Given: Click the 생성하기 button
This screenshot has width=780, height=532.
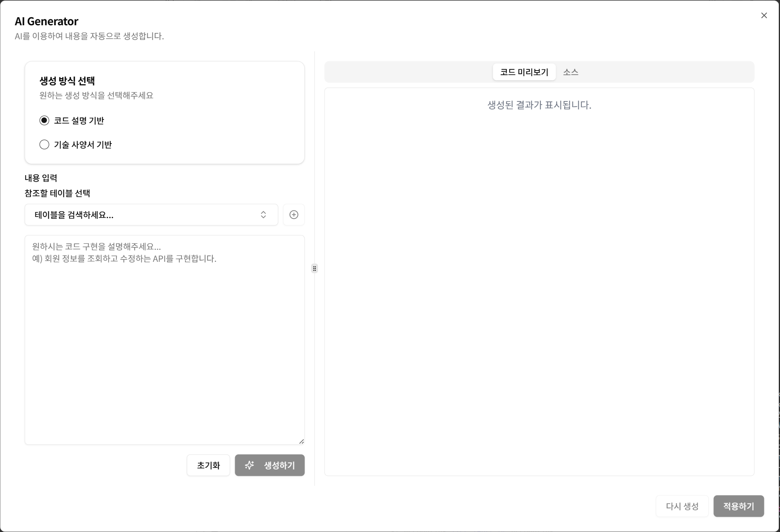Looking at the screenshot, I should tap(269, 465).
